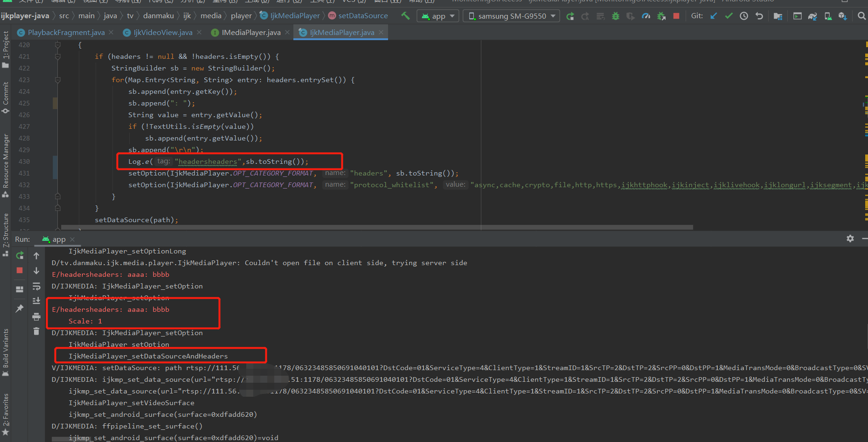Open the Structure tool window
This screenshot has width=868, height=442.
coord(6,235)
